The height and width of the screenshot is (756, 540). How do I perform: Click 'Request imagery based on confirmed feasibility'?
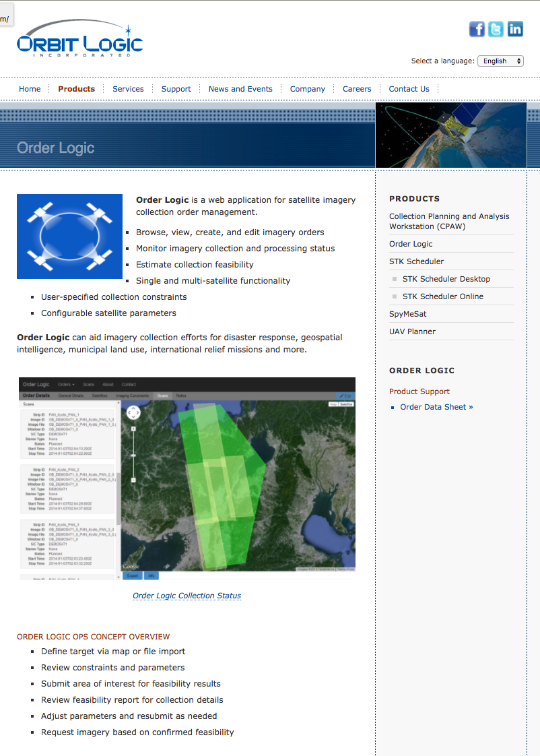click(137, 732)
